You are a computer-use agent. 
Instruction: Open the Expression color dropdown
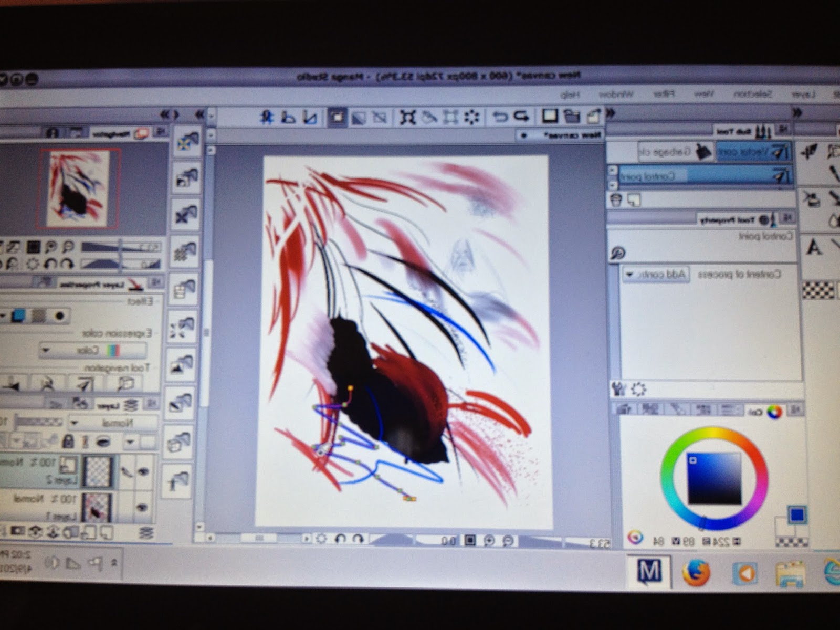[x=93, y=350]
